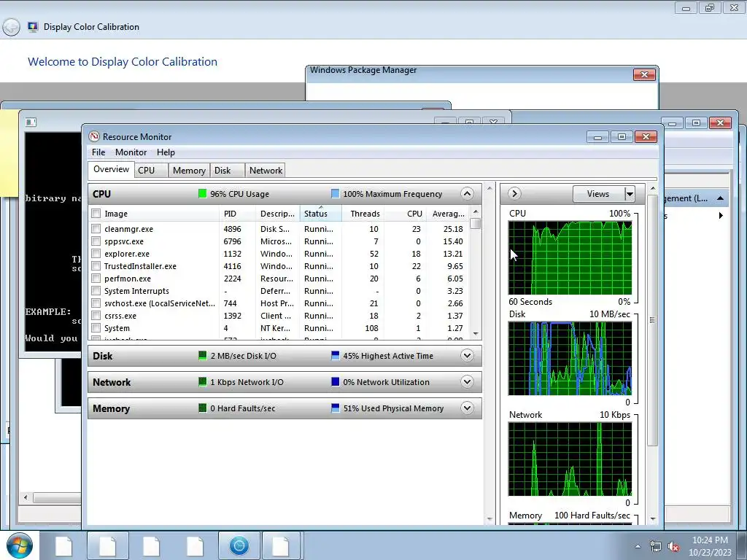Screen dimensions: 747x560
Task: Click the muted volume tray icon
Action: point(673,547)
